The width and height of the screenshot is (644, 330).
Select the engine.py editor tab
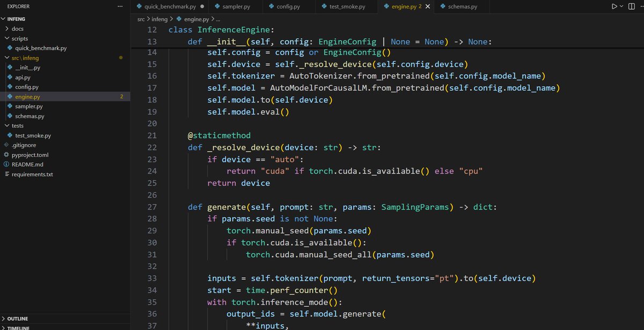tap(406, 7)
